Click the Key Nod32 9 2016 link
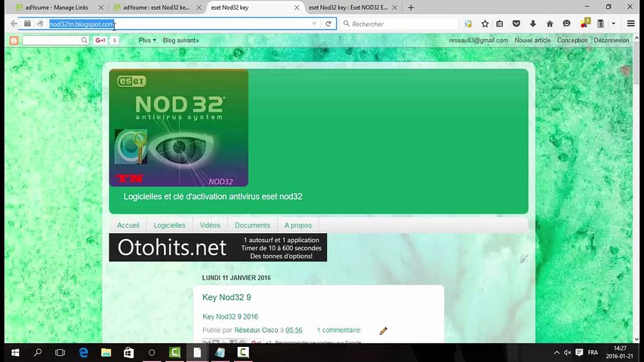The height and width of the screenshot is (362, 644). pos(230,317)
